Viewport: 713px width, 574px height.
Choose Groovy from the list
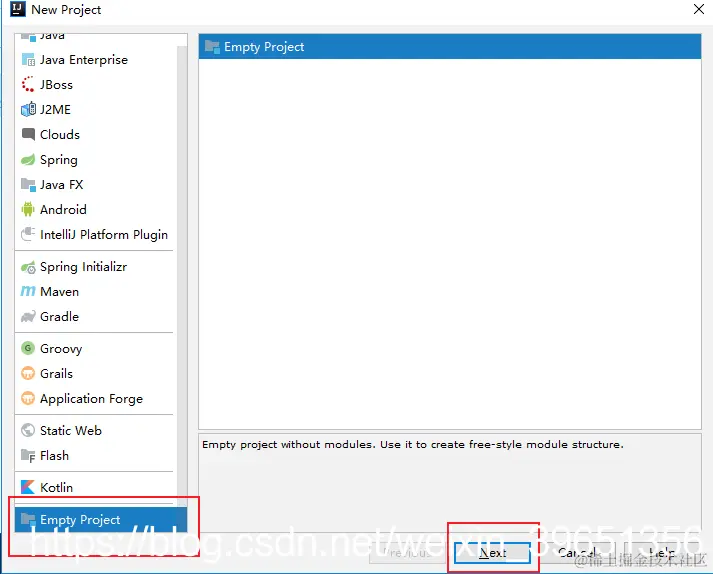click(94, 348)
